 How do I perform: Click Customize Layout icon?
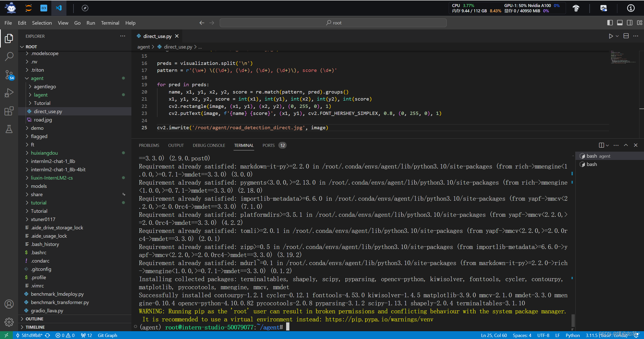click(x=639, y=23)
